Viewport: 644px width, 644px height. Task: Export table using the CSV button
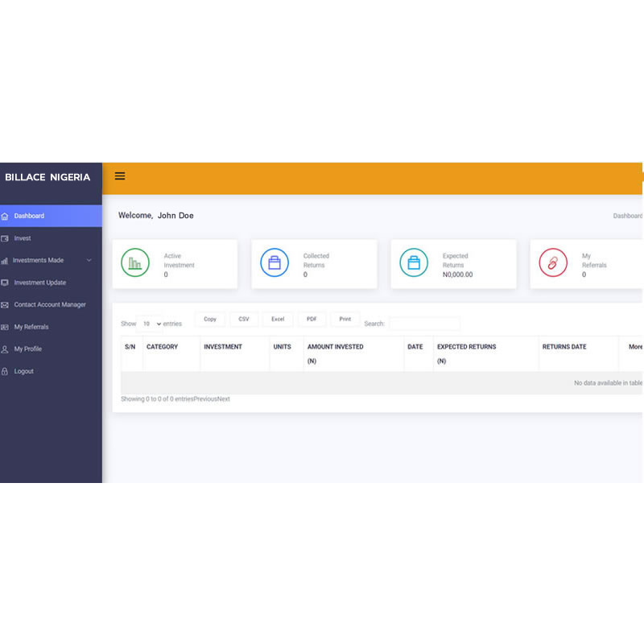pyautogui.click(x=244, y=319)
